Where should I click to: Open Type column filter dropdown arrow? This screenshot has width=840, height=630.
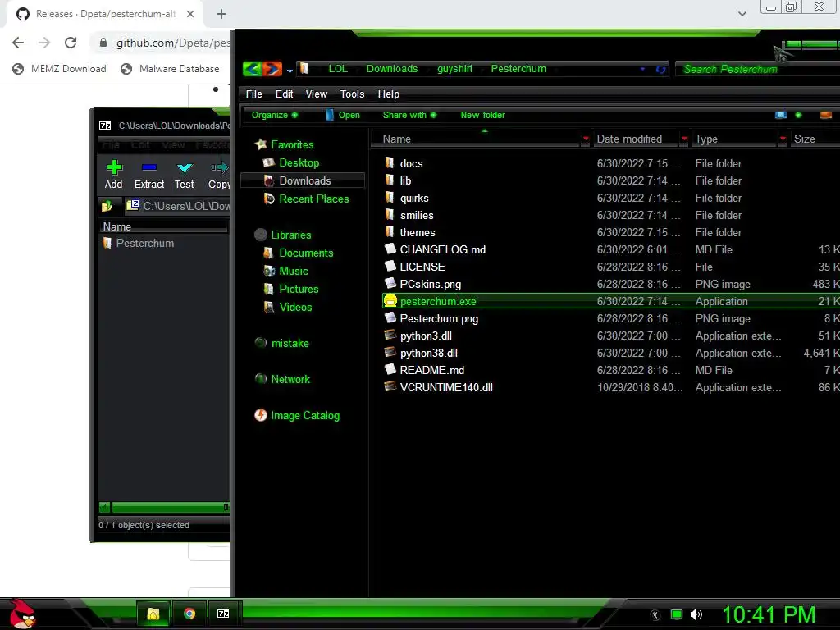(783, 139)
